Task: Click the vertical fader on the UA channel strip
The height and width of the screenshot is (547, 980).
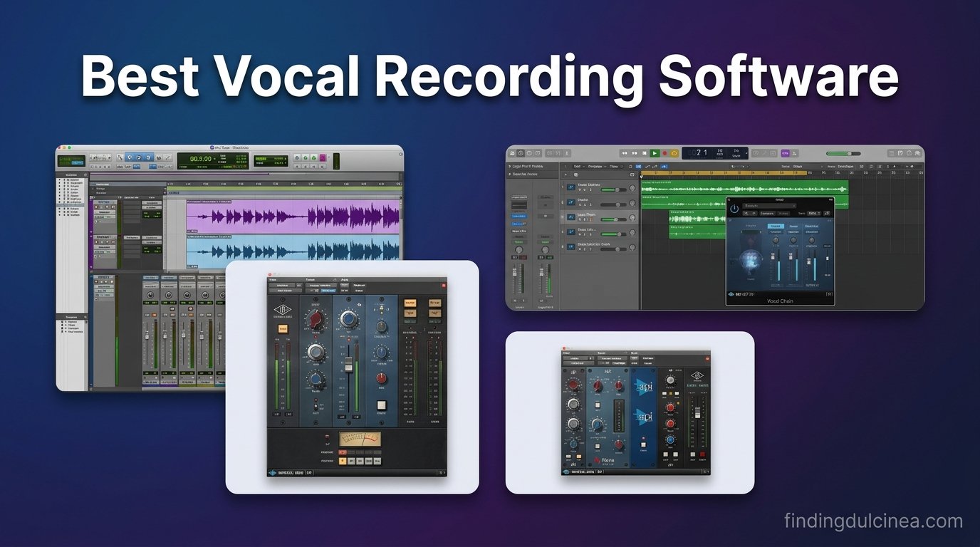Action: [349, 365]
